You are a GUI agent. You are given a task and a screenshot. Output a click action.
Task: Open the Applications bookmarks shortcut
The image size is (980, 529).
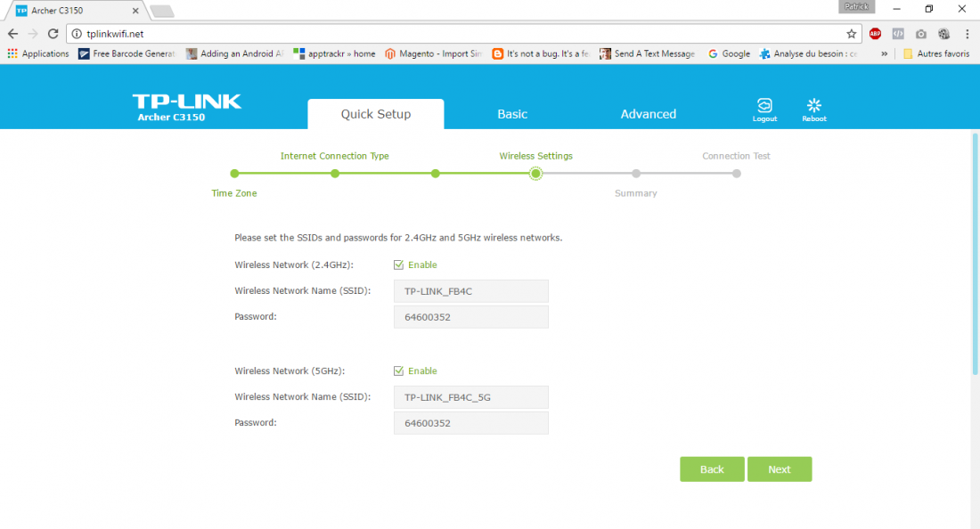tap(38, 53)
